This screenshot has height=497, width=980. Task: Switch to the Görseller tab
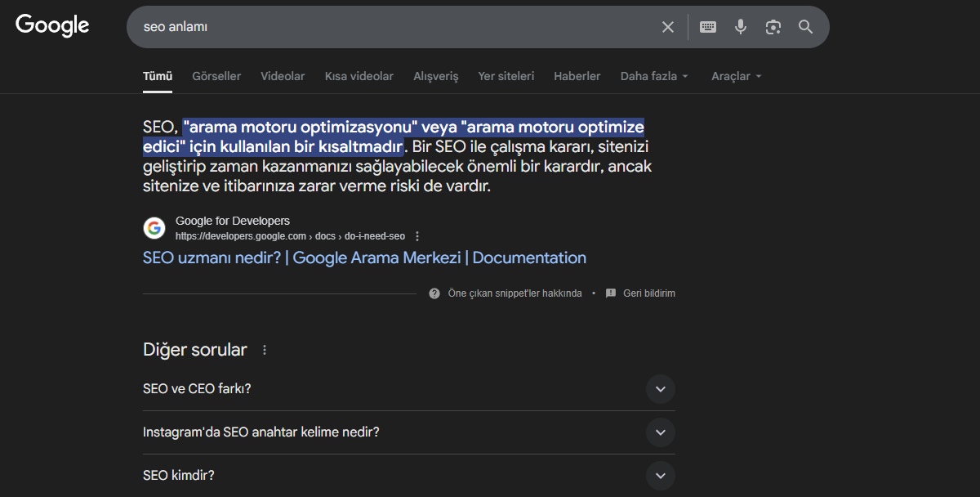click(216, 76)
